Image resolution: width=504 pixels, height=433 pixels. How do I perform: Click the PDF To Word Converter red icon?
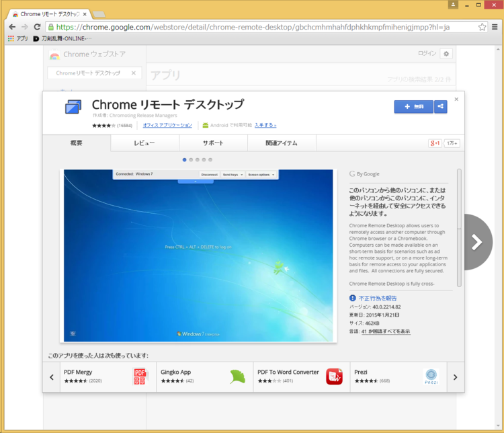pos(334,377)
